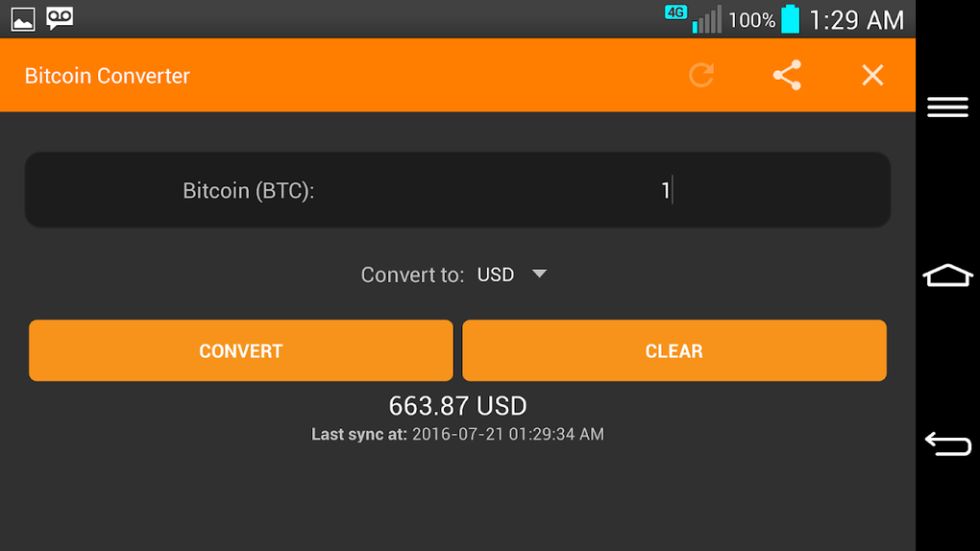
Task: Tap the Bitcoin Converter title
Action: click(x=108, y=76)
